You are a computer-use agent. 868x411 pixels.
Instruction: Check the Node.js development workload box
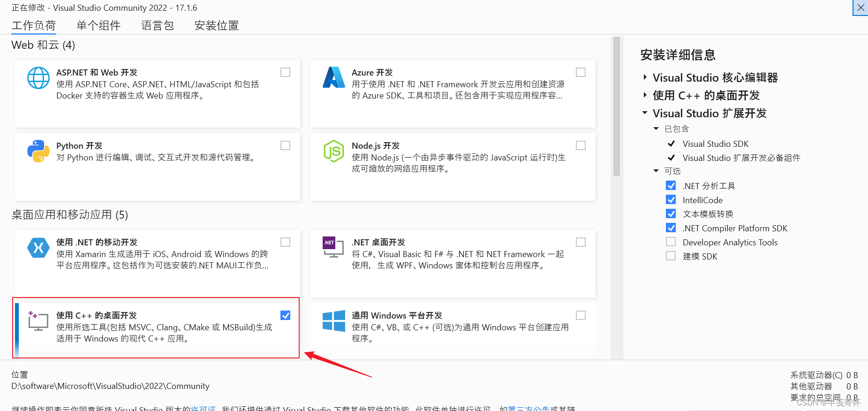click(581, 145)
